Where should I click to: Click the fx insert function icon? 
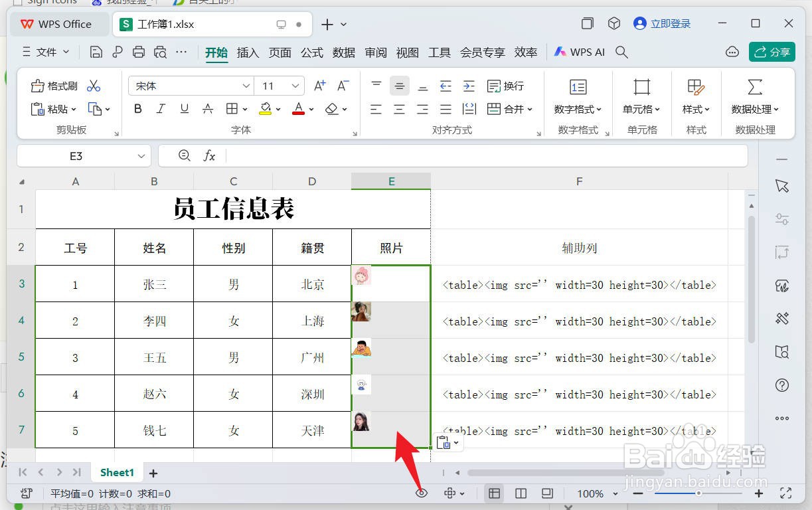[209, 155]
